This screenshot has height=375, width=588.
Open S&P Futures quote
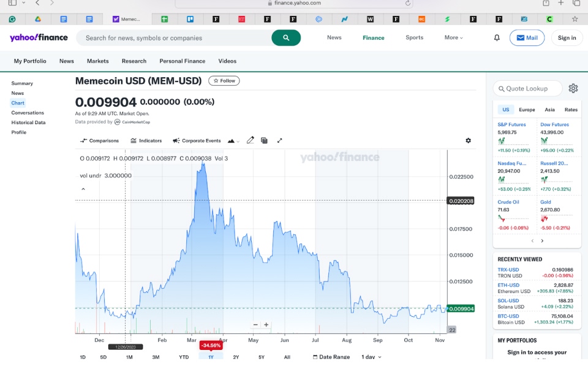point(511,124)
